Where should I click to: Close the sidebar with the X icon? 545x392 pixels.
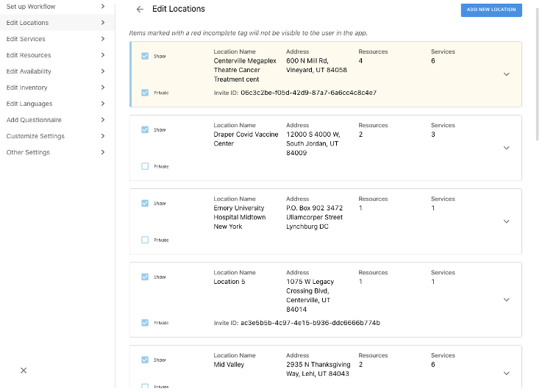(x=24, y=371)
